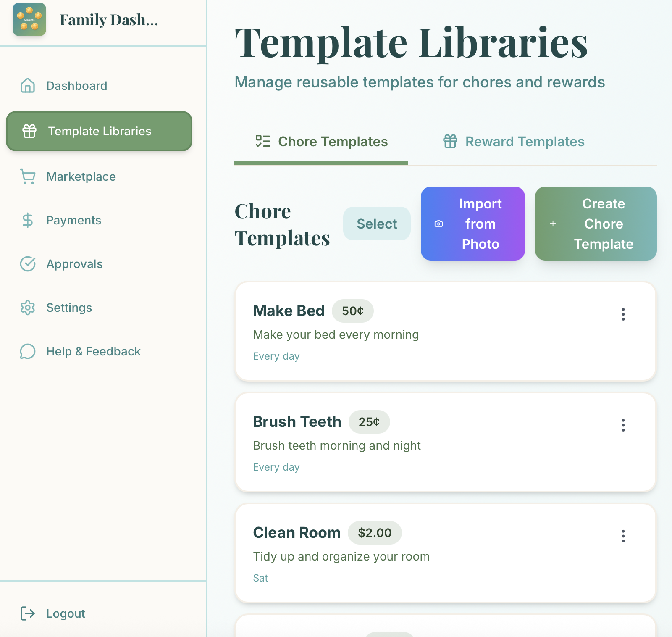
Task: Click the Family Dash... title
Action: coord(109,20)
